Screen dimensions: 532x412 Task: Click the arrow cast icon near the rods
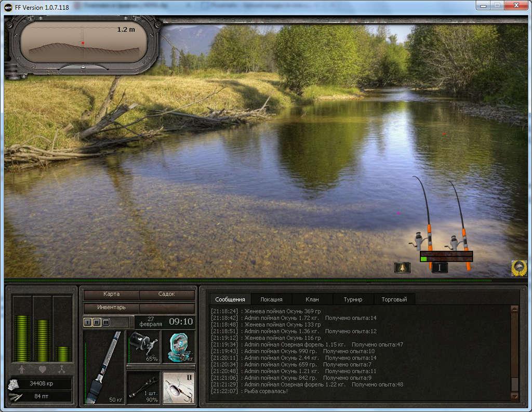pyautogui.click(x=403, y=268)
